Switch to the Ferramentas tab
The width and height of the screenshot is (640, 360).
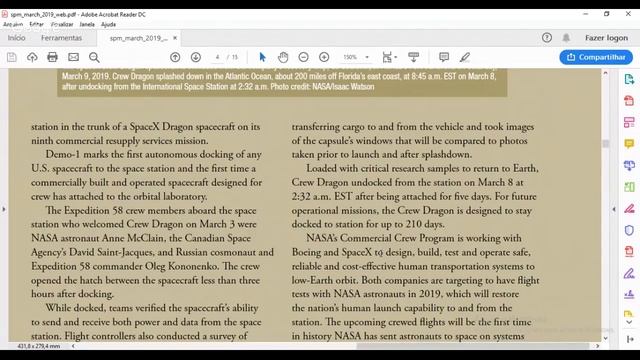pyautogui.click(x=61, y=38)
